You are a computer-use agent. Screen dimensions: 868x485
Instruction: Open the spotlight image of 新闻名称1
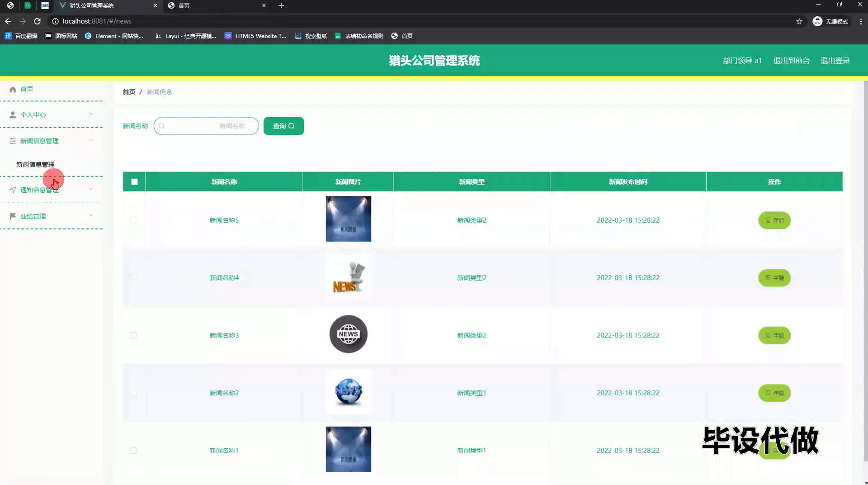pyautogui.click(x=348, y=449)
